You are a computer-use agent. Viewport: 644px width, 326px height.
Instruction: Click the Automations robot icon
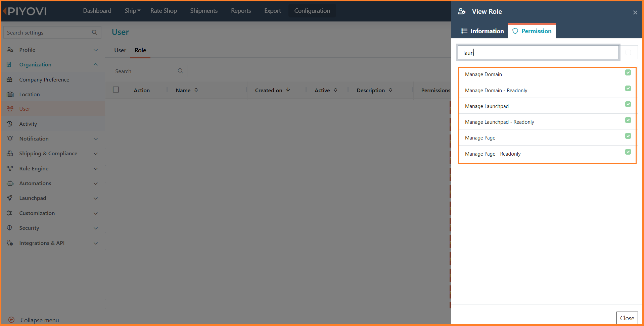10,183
